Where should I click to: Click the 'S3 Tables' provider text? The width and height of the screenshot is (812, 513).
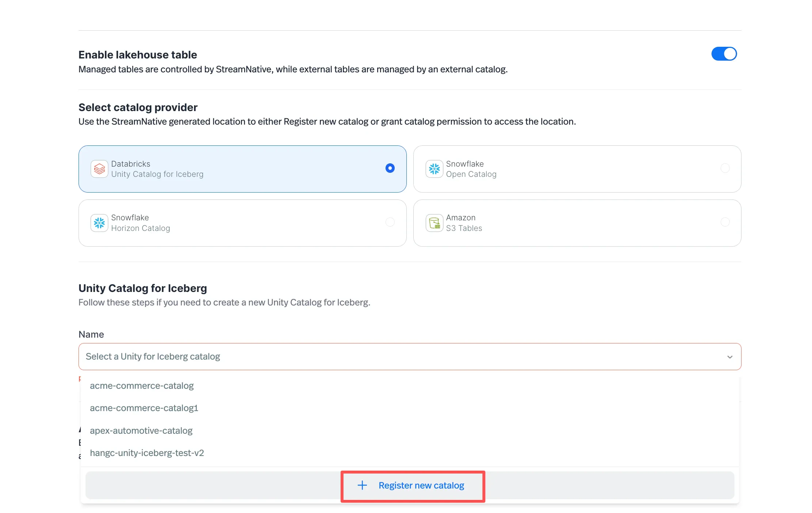click(464, 228)
